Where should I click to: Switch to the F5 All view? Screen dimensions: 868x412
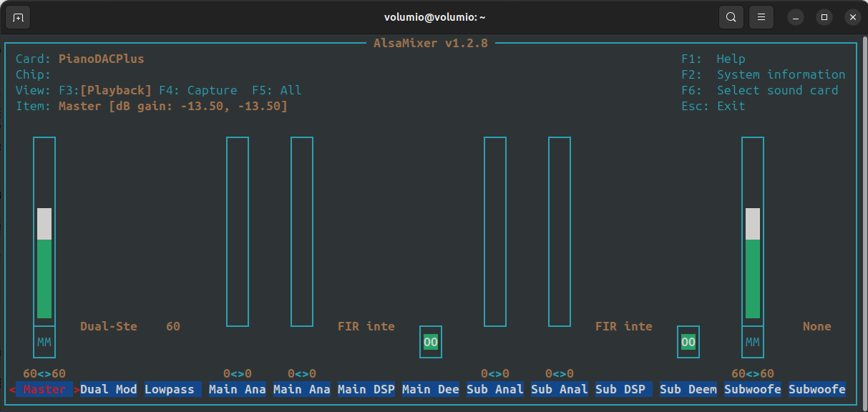click(277, 90)
